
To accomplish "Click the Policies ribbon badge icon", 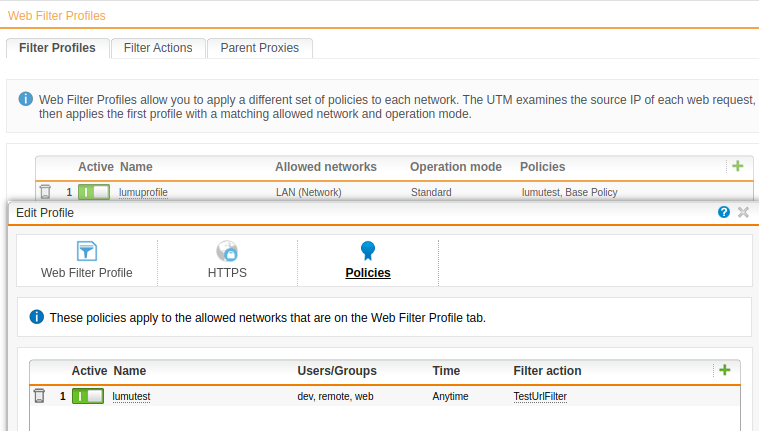I will point(367,251).
